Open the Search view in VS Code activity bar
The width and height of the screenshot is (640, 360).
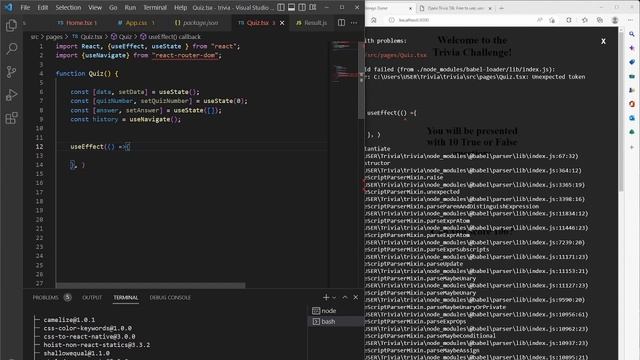point(11,49)
